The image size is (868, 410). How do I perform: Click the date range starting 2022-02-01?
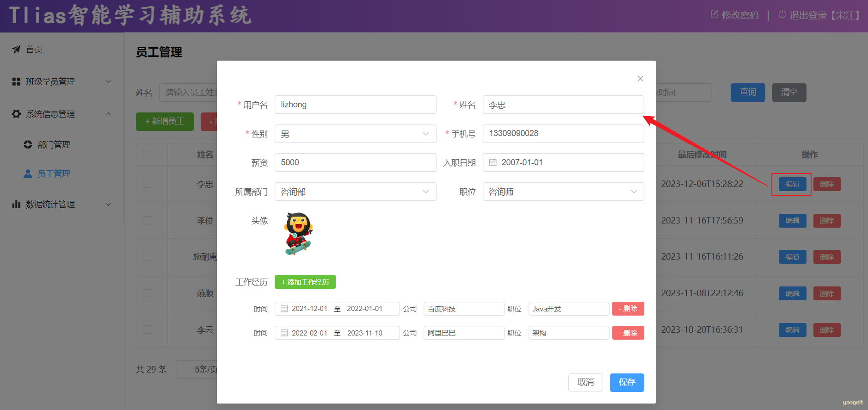coord(337,333)
